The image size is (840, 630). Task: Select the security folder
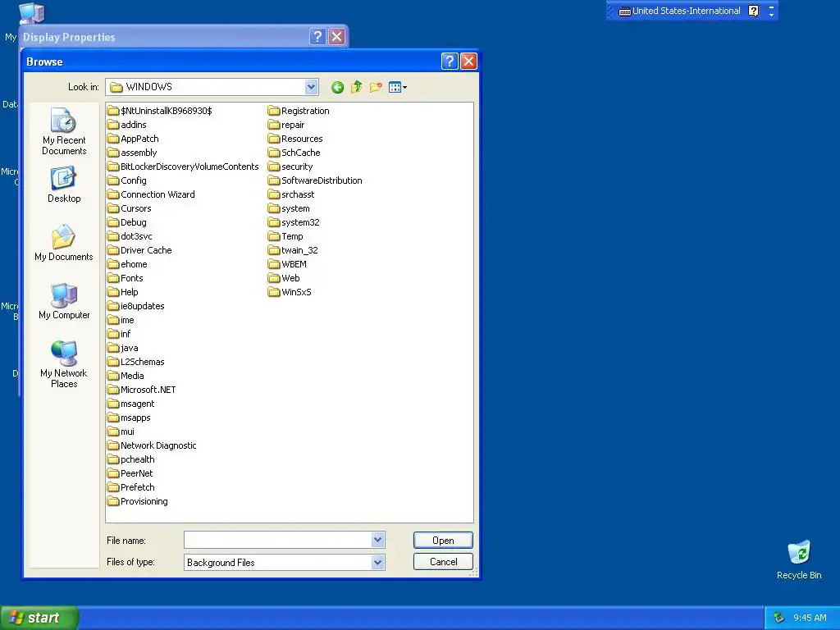point(291,167)
